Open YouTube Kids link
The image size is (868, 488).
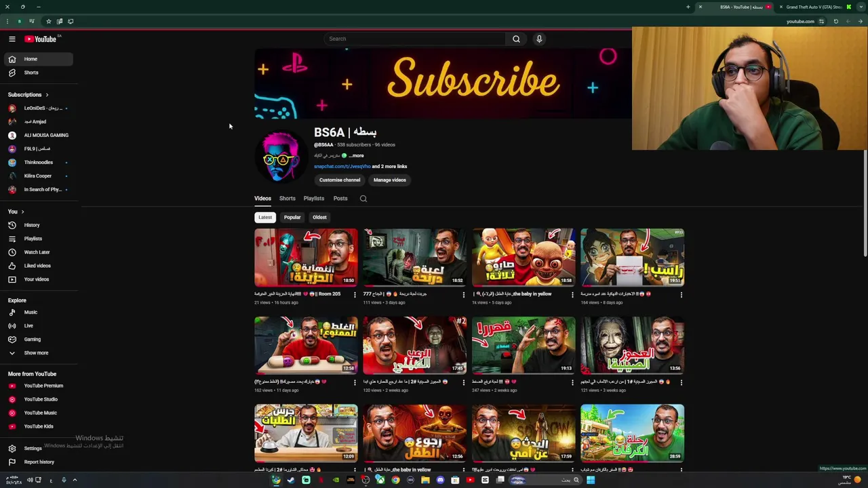(37, 426)
